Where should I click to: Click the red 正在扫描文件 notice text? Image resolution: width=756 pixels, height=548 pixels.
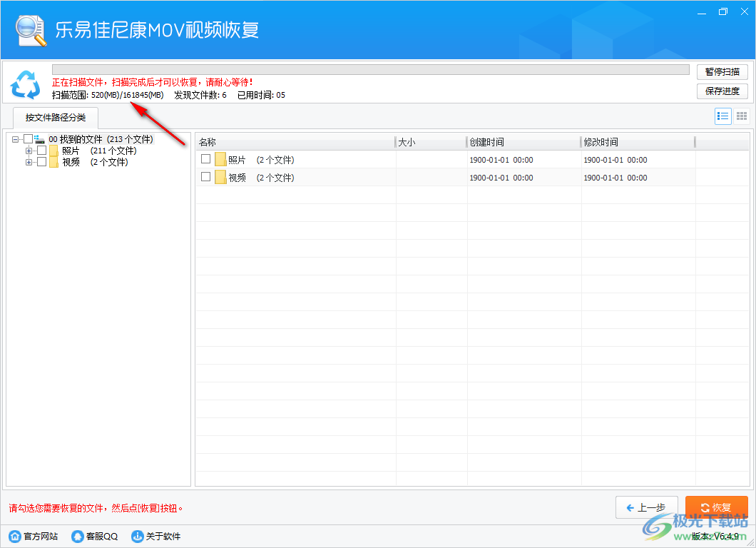click(x=153, y=82)
